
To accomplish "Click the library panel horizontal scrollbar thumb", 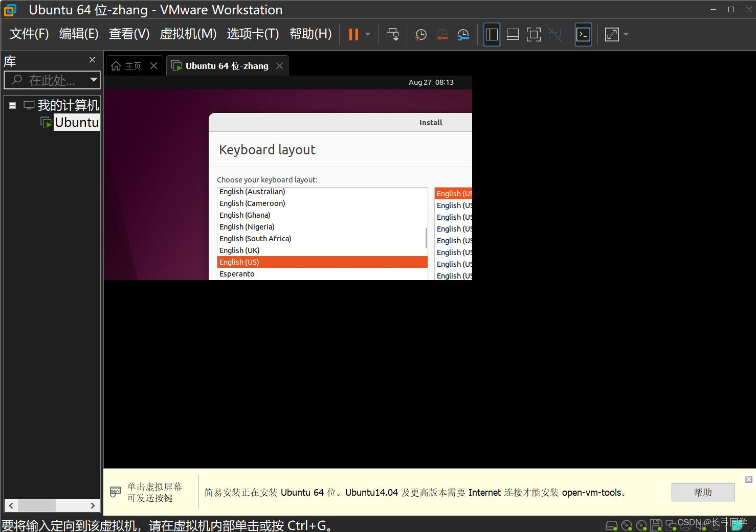I will coord(37,505).
